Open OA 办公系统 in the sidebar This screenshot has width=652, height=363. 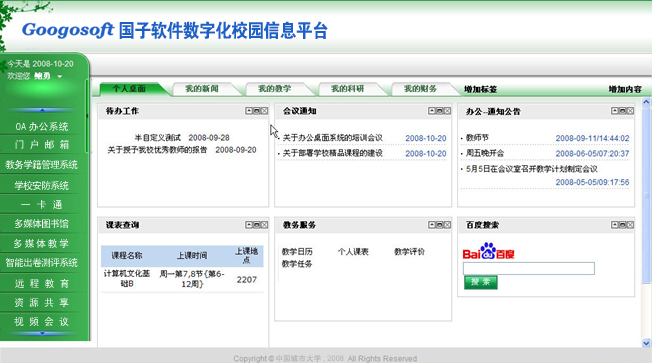click(x=42, y=126)
